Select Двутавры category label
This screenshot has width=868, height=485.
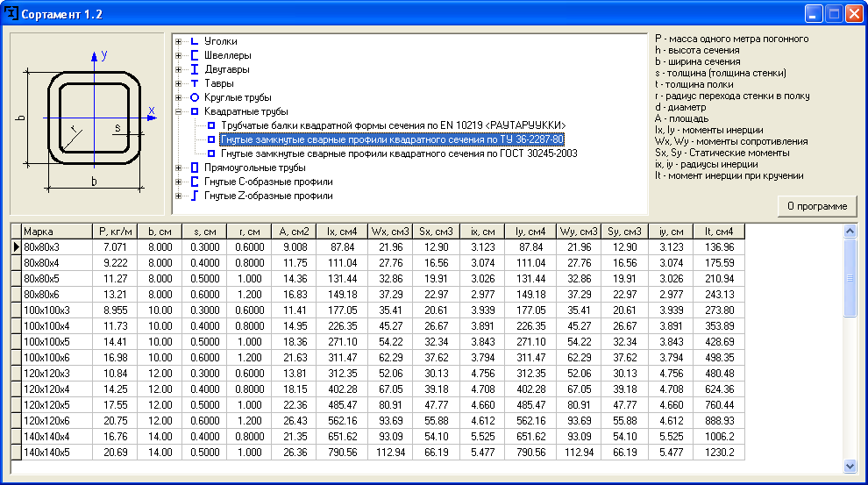point(227,69)
